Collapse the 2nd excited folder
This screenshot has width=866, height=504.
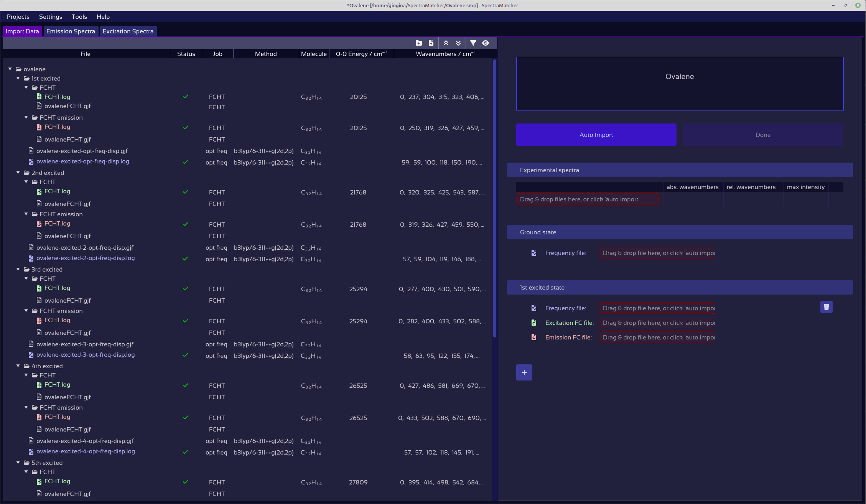click(18, 173)
